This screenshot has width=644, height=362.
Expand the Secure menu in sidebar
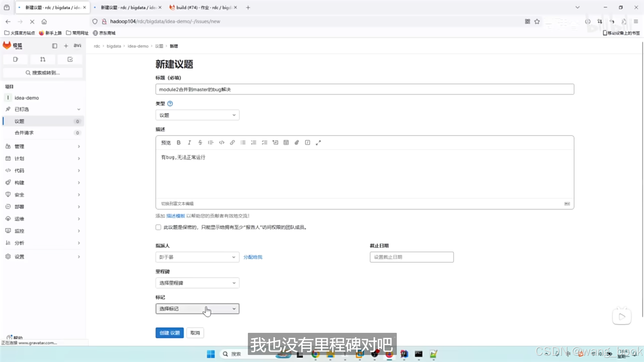pyautogui.click(x=43, y=195)
